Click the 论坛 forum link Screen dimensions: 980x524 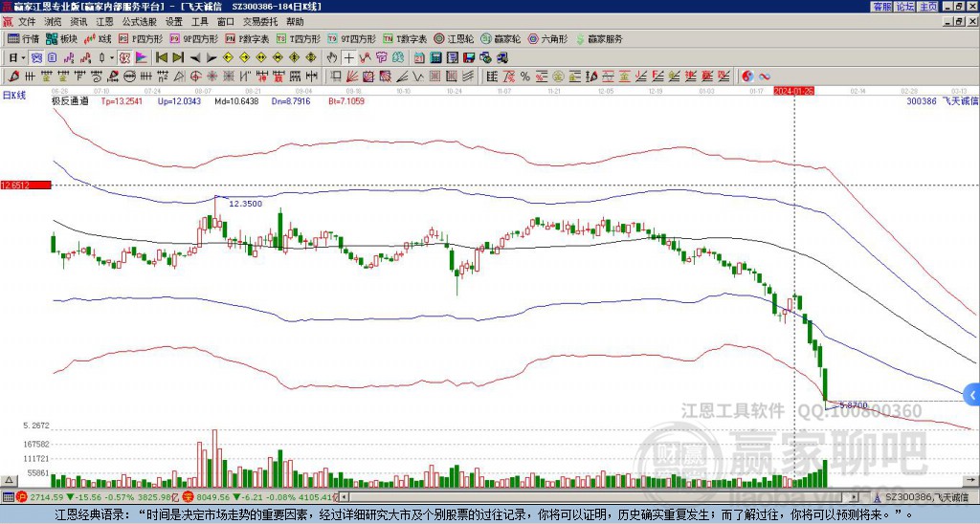(904, 7)
